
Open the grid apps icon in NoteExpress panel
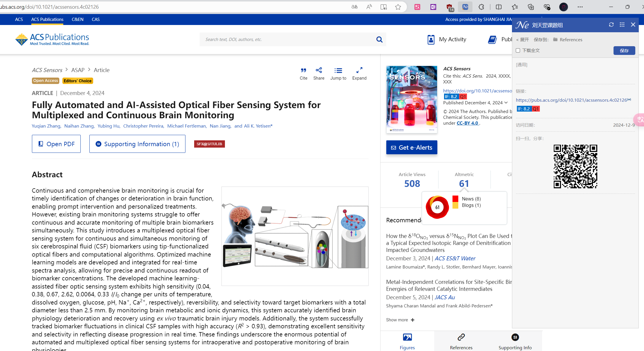[x=622, y=25]
